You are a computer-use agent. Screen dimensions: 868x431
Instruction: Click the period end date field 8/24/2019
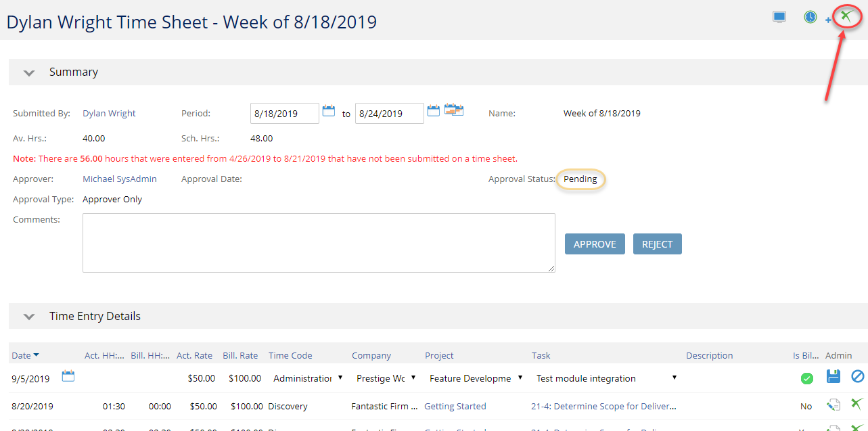tap(390, 114)
